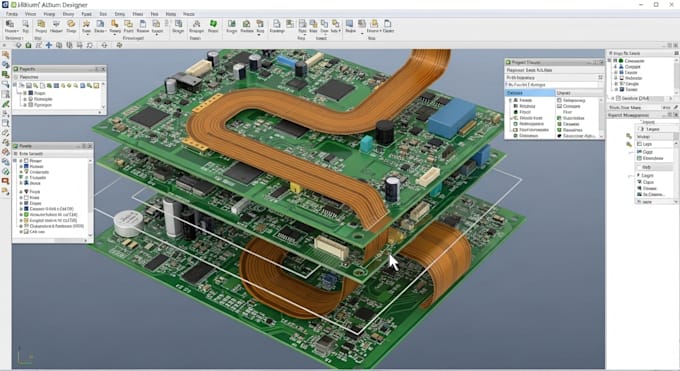Select the bottom tool of the left vertical toolbar
The image size is (680, 371).
(5, 191)
